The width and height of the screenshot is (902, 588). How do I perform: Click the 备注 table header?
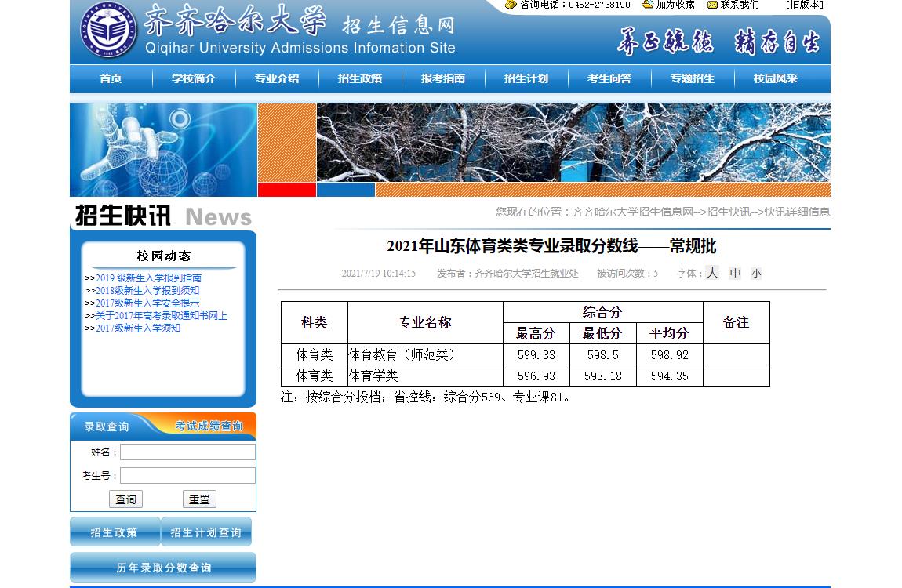(x=736, y=322)
